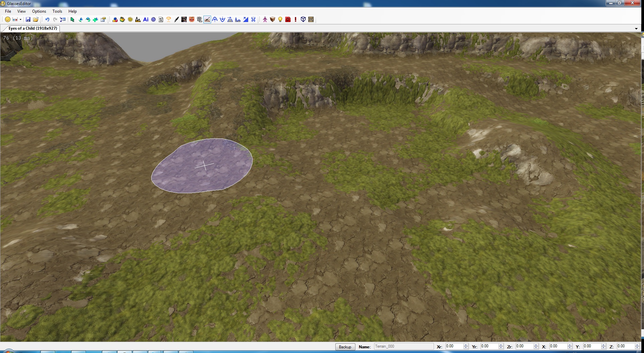Open the Tools menu
Viewport: 644px width, 353px height.
click(x=57, y=11)
